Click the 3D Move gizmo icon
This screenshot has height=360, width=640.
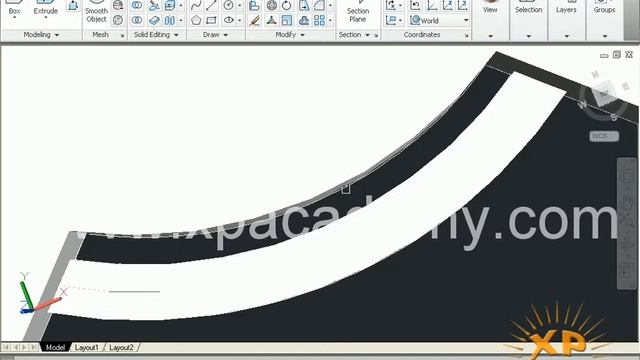click(x=271, y=5)
